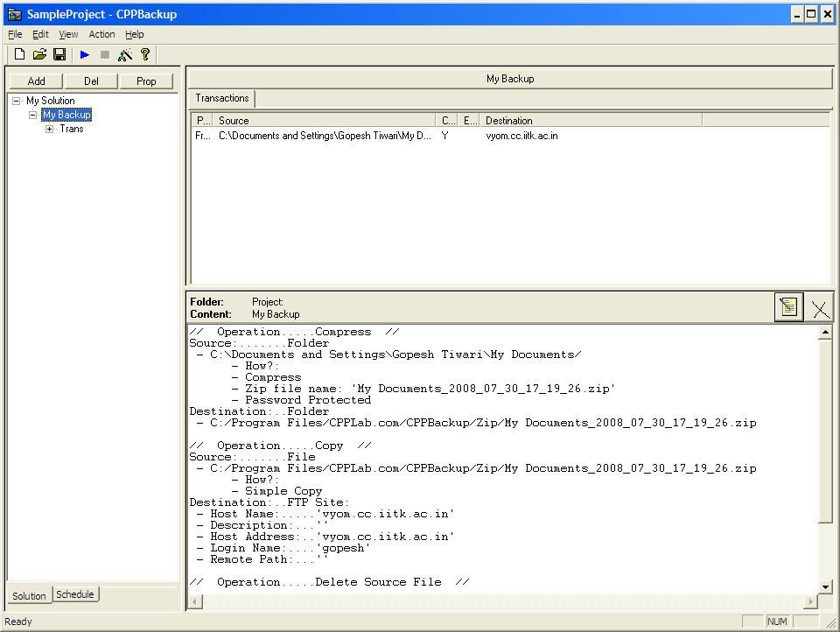Click the C... column header

pos(447,121)
